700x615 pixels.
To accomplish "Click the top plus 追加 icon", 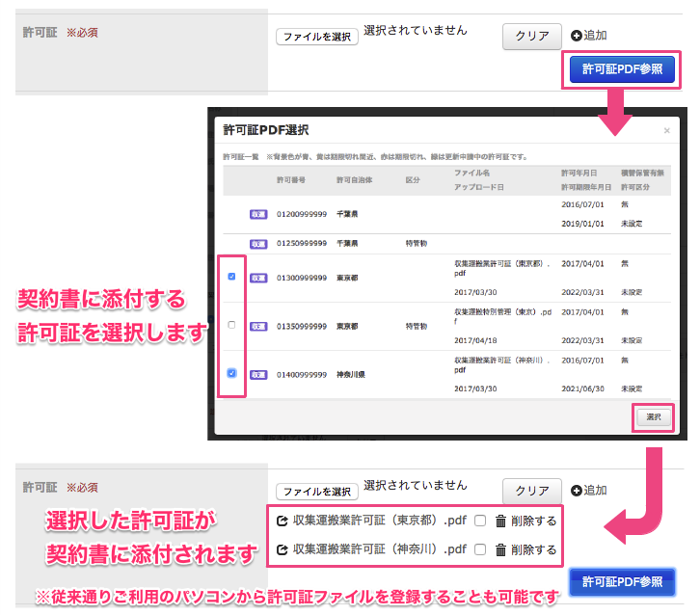I will [577, 36].
